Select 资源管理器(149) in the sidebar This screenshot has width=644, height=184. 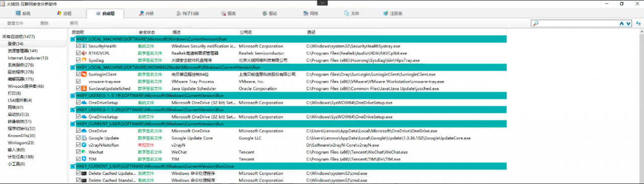(23, 51)
